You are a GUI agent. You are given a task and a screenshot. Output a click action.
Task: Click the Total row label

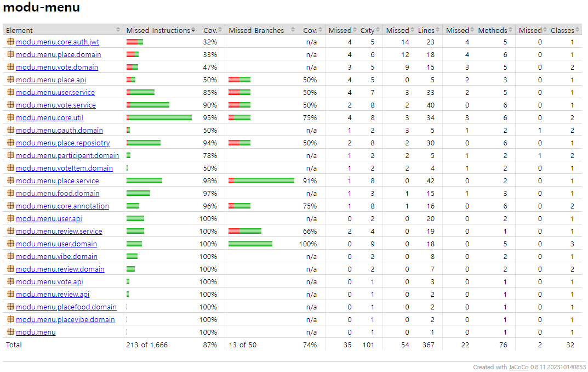point(14,345)
